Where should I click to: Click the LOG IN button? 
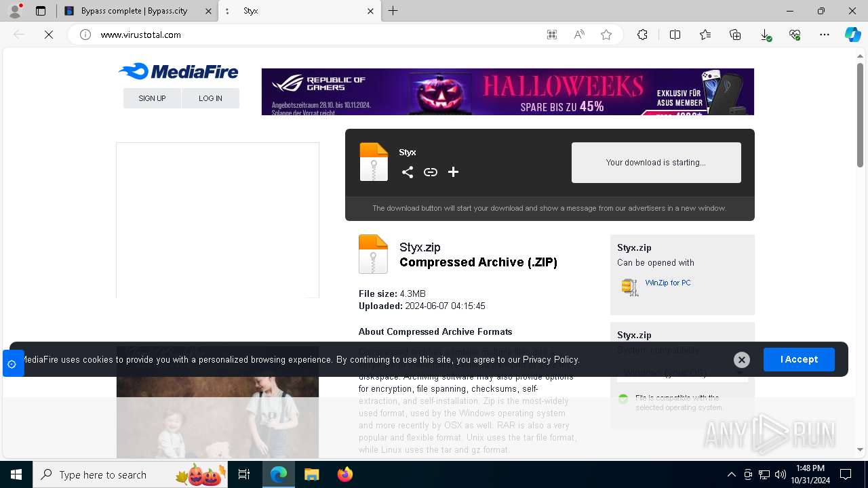pos(210,98)
